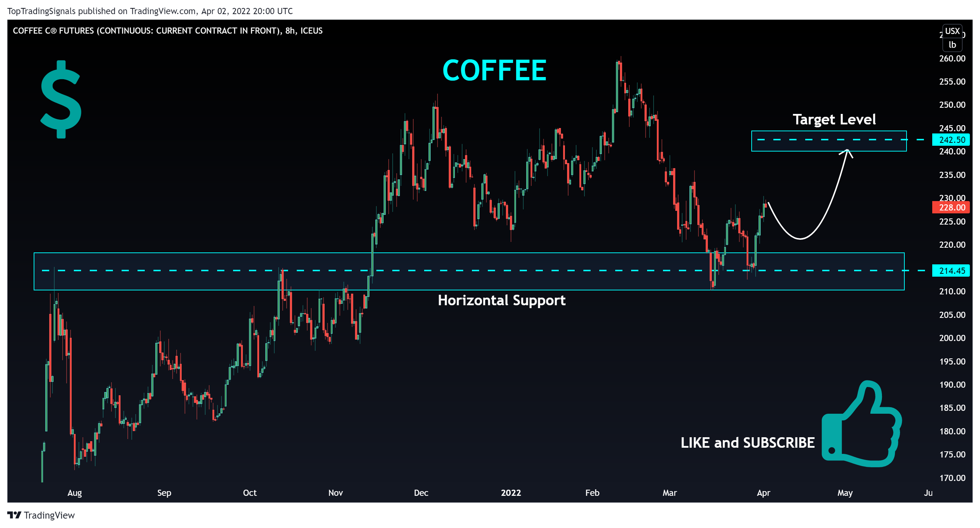Click the 185.00 price axis value
This screenshot has height=528, width=980.
pyautogui.click(x=952, y=408)
